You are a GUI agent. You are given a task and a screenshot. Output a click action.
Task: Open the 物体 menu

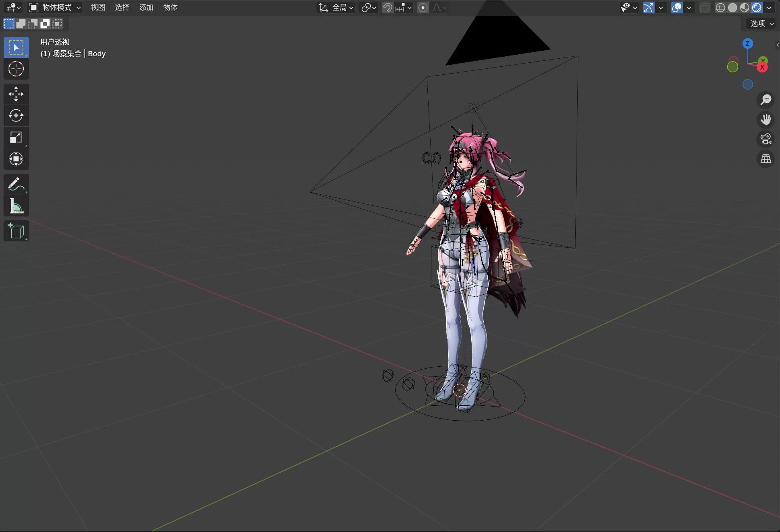(x=170, y=7)
